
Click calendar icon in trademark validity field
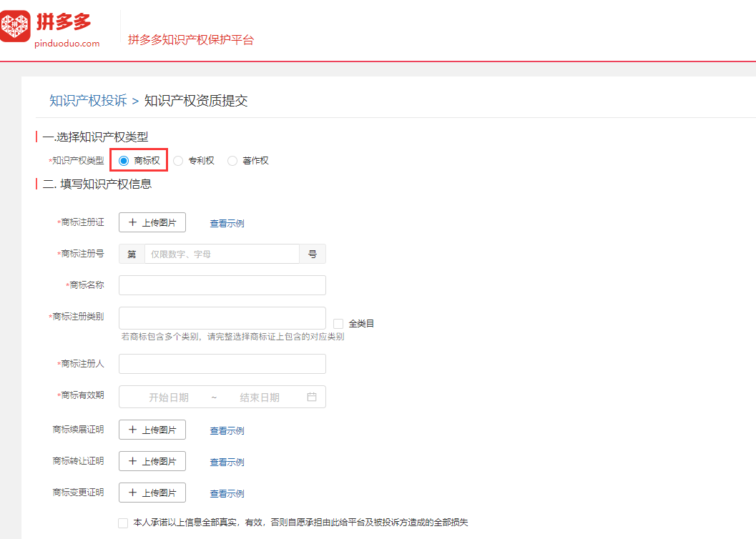click(x=312, y=397)
